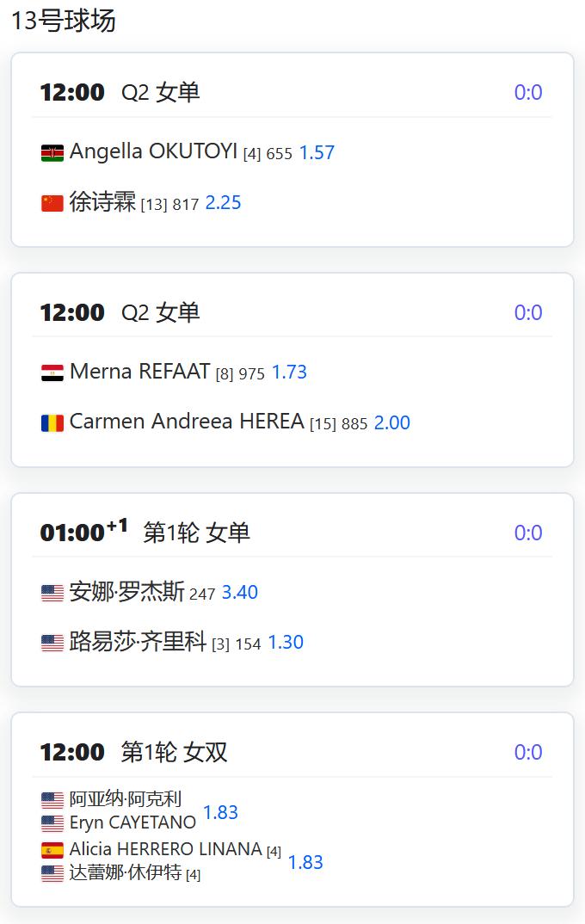Click US flag beside 安娜·罗杰斯

tap(52, 593)
